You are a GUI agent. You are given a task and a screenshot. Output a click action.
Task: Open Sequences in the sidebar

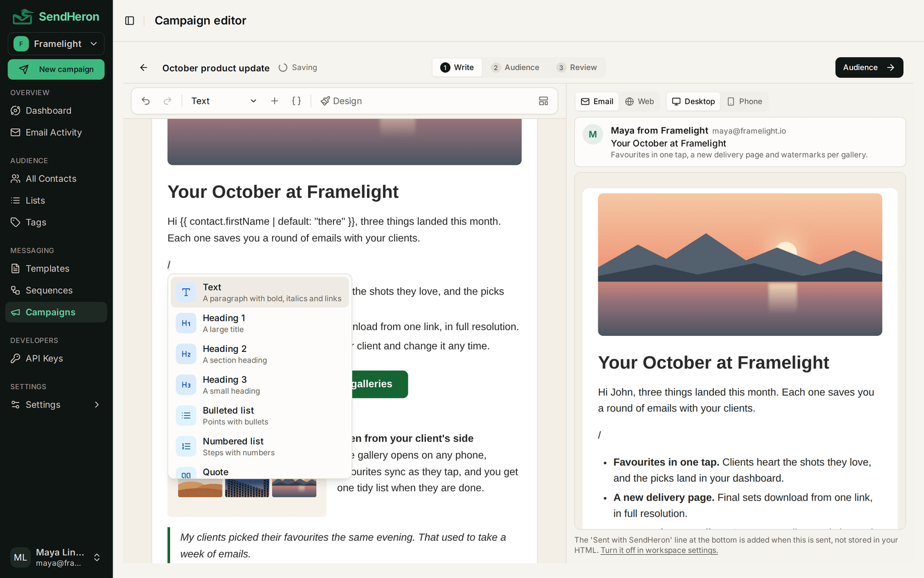(x=56, y=290)
